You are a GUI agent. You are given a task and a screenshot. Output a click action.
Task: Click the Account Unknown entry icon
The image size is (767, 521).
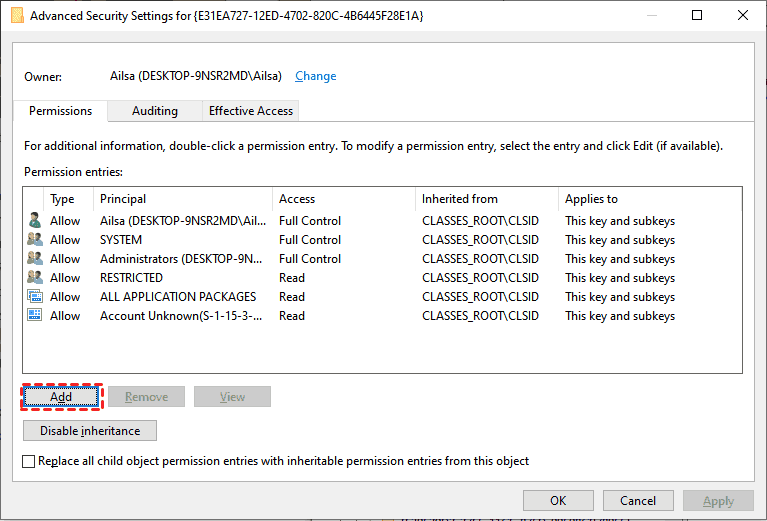[x=35, y=316]
